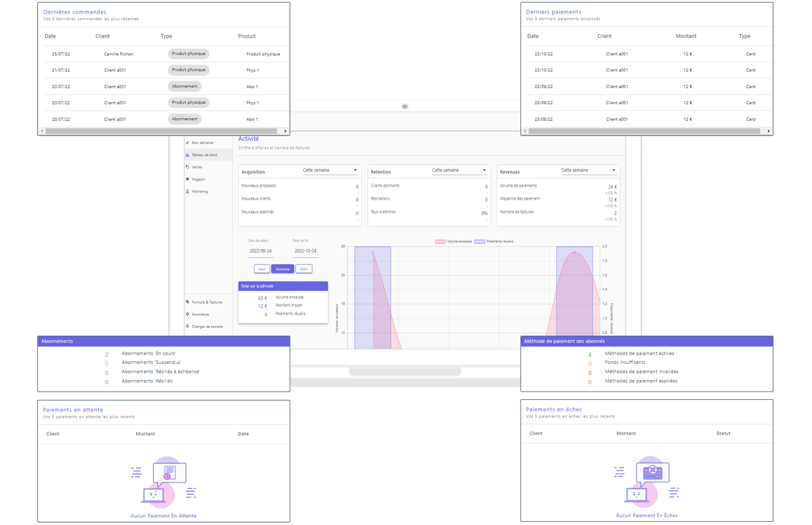
Task: Select Changer de compte
Action: [x=207, y=326]
